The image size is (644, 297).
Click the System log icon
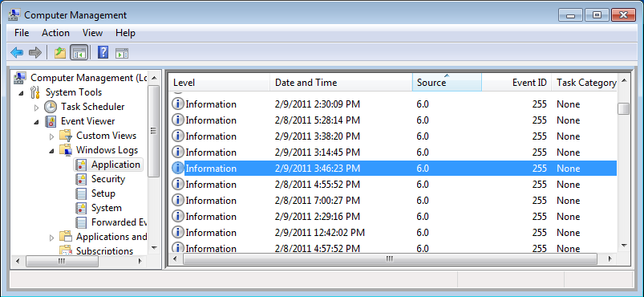pyautogui.click(x=81, y=208)
